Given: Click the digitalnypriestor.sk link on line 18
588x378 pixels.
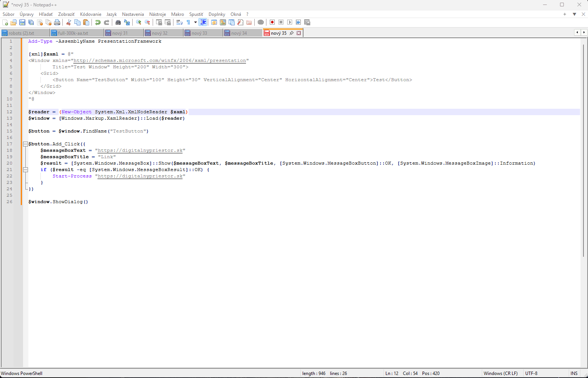Looking at the screenshot, I should 140,150.
